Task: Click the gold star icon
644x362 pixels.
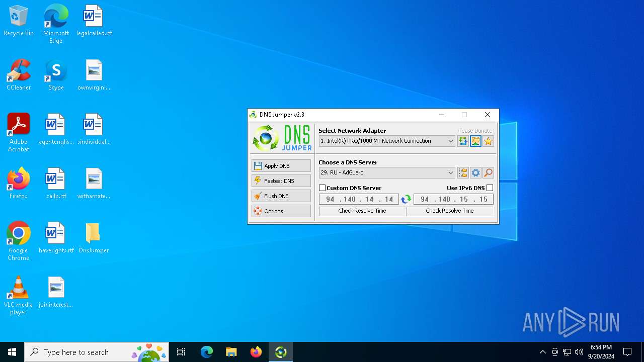Action: [488, 141]
